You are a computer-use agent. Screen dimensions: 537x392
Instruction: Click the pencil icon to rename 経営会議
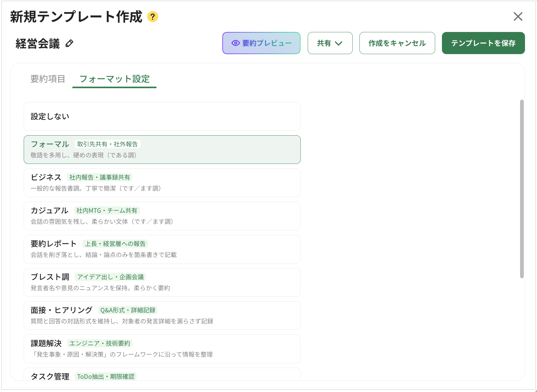70,43
